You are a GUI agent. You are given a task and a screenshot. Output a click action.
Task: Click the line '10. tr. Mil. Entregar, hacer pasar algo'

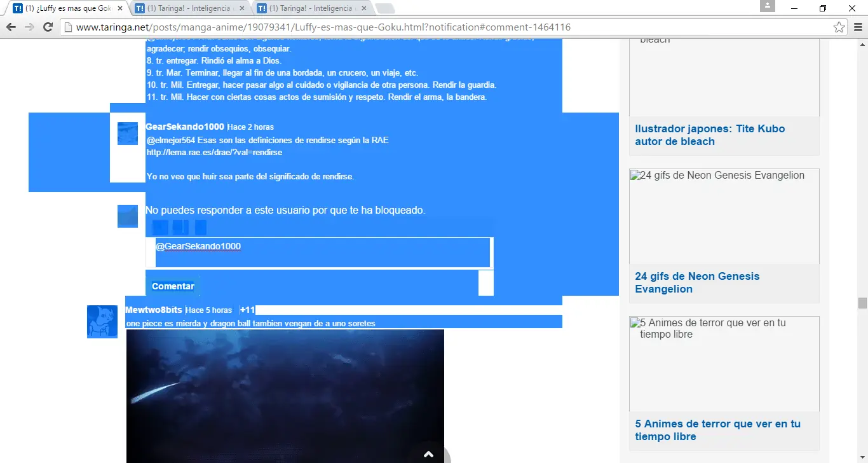pos(321,85)
